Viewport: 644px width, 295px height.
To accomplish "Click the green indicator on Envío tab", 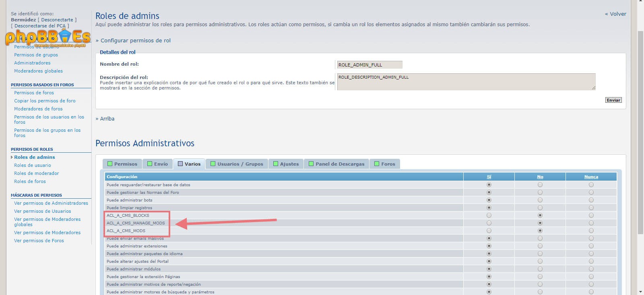I will pyautogui.click(x=150, y=164).
